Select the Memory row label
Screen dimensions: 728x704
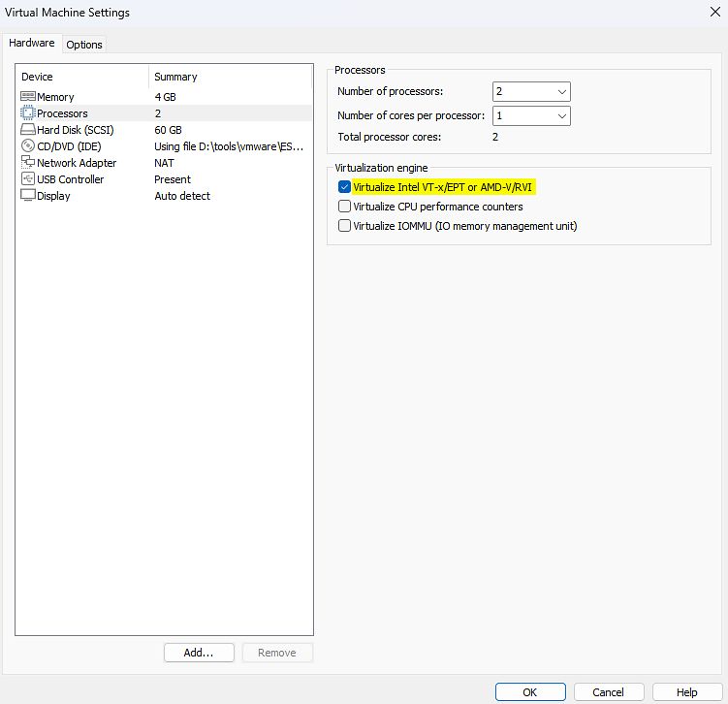click(x=55, y=97)
